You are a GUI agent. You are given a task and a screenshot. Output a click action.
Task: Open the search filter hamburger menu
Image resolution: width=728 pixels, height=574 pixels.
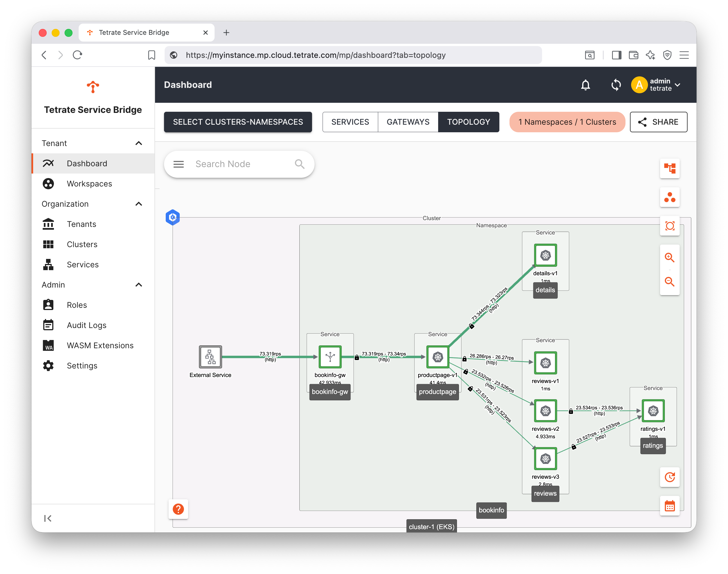[x=178, y=164]
